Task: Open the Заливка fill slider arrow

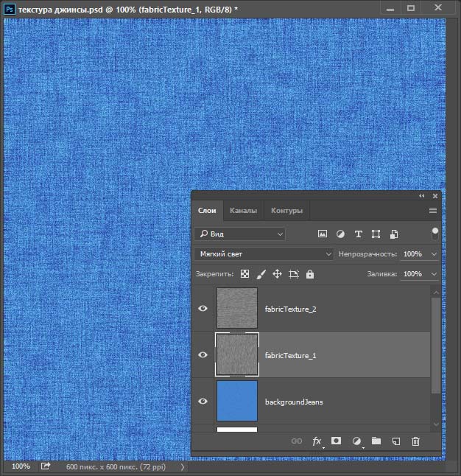Action: pos(434,274)
